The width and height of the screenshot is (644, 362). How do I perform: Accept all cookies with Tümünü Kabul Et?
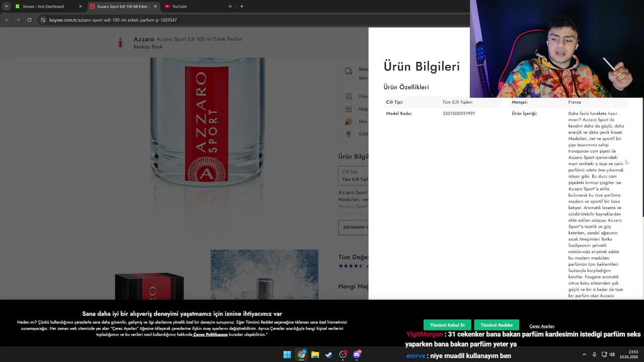pos(447,325)
